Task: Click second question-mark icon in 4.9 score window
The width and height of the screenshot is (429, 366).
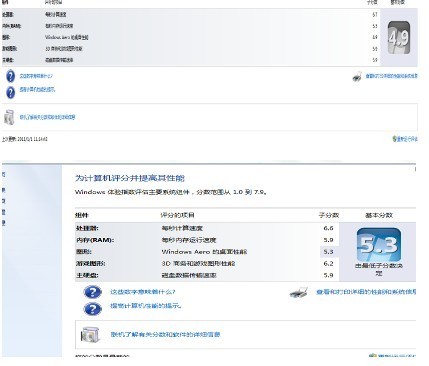Action: (x=10, y=92)
